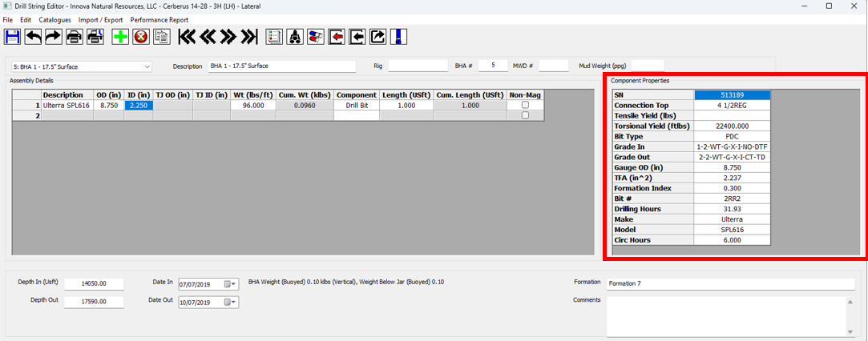
Task: Click the blue Save floppy disk icon
Action: point(13,37)
